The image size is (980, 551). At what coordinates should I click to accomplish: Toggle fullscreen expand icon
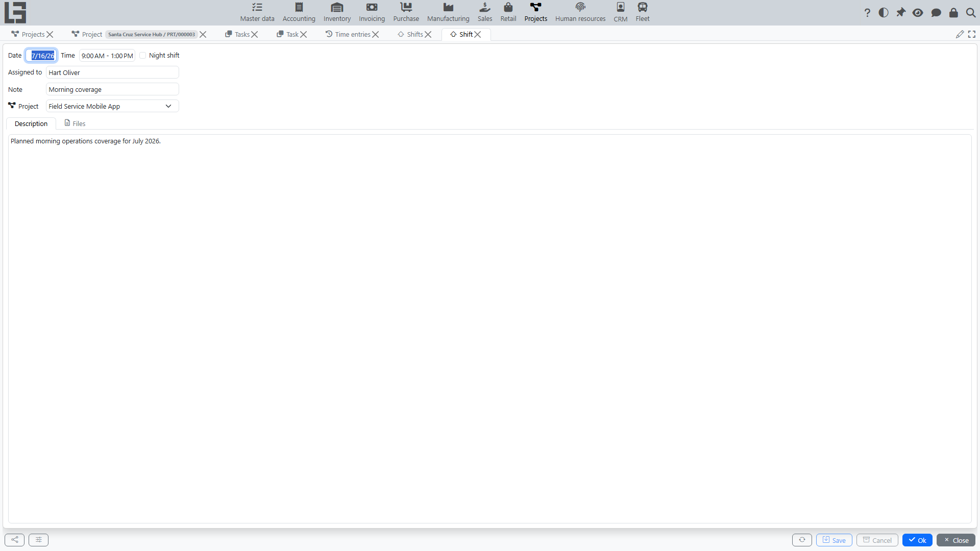point(972,34)
